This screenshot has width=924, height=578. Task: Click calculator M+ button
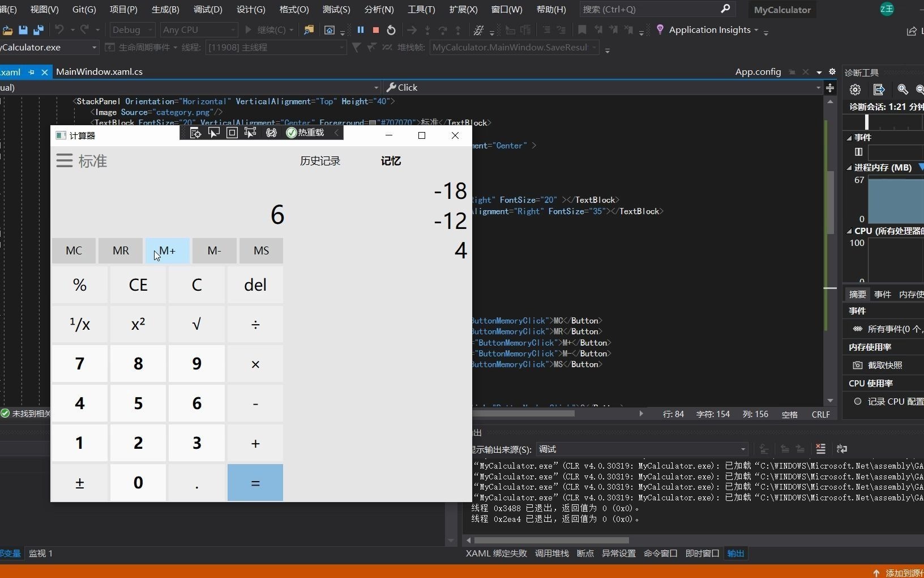[x=167, y=250]
